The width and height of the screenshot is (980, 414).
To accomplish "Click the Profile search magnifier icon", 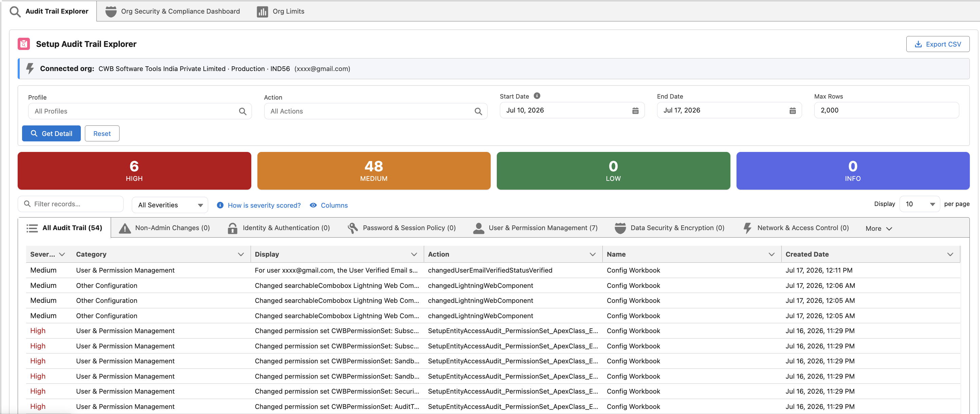I will 242,111.
